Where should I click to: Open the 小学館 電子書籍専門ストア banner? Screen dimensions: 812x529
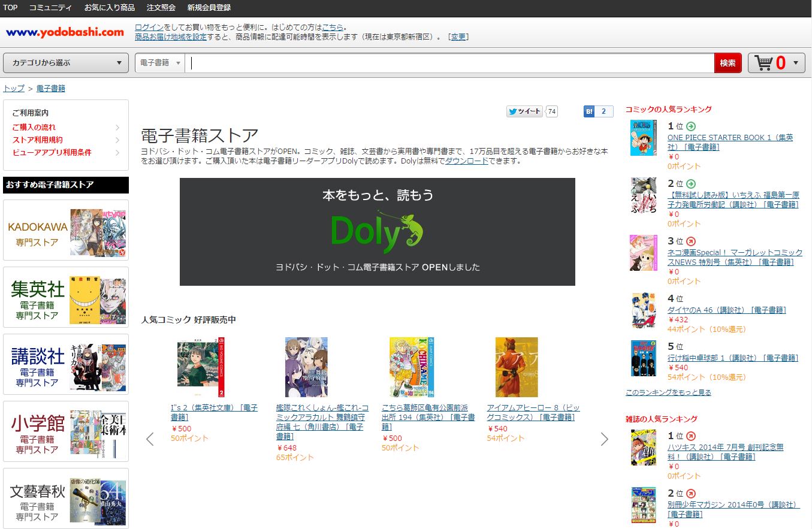[66, 431]
